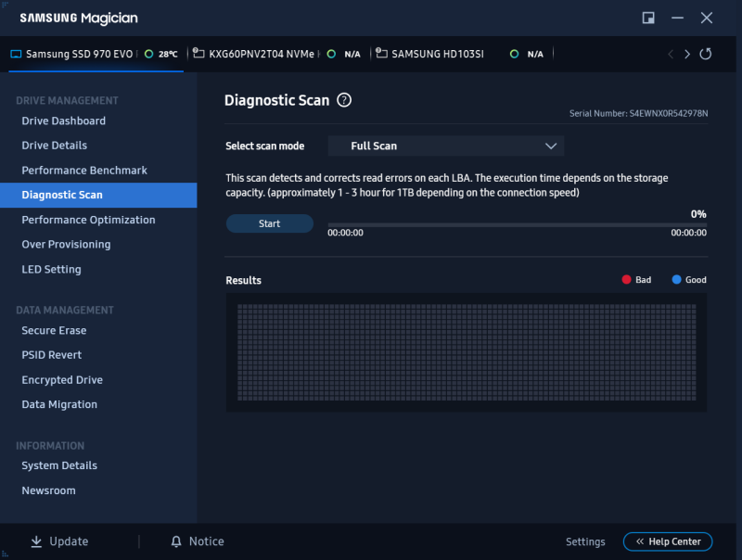Viewport: 742px width, 560px height.
Task: Click the KXG60PNV2T04 health status circle
Action: 331,54
